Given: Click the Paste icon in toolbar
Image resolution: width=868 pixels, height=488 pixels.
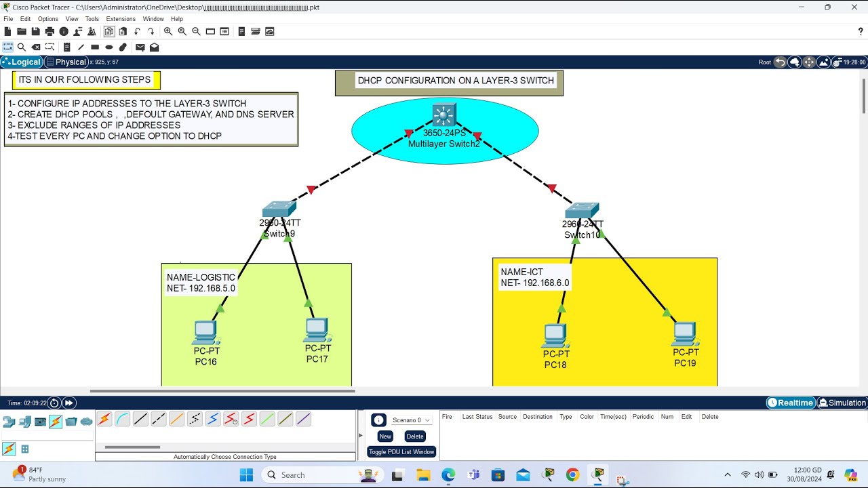Looking at the screenshot, I should pyautogui.click(x=123, y=31).
